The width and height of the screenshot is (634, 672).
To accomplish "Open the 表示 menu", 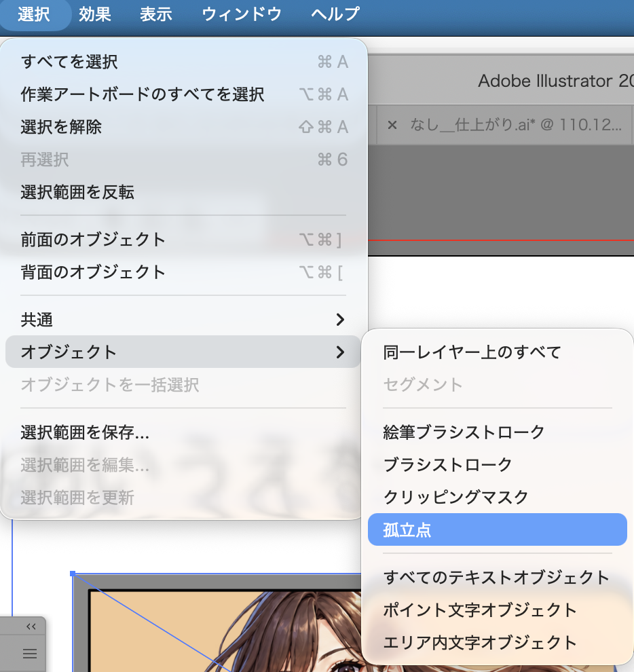I will 156,14.
